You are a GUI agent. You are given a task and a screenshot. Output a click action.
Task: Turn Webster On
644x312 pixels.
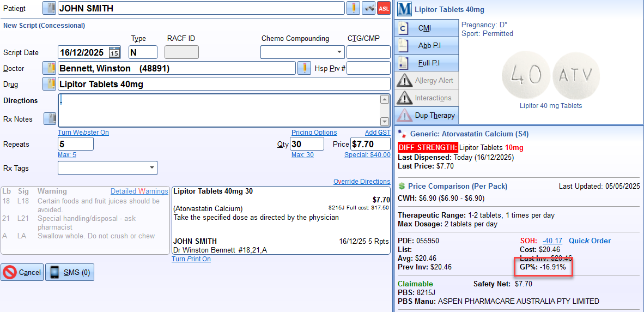(x=83, y=133)
